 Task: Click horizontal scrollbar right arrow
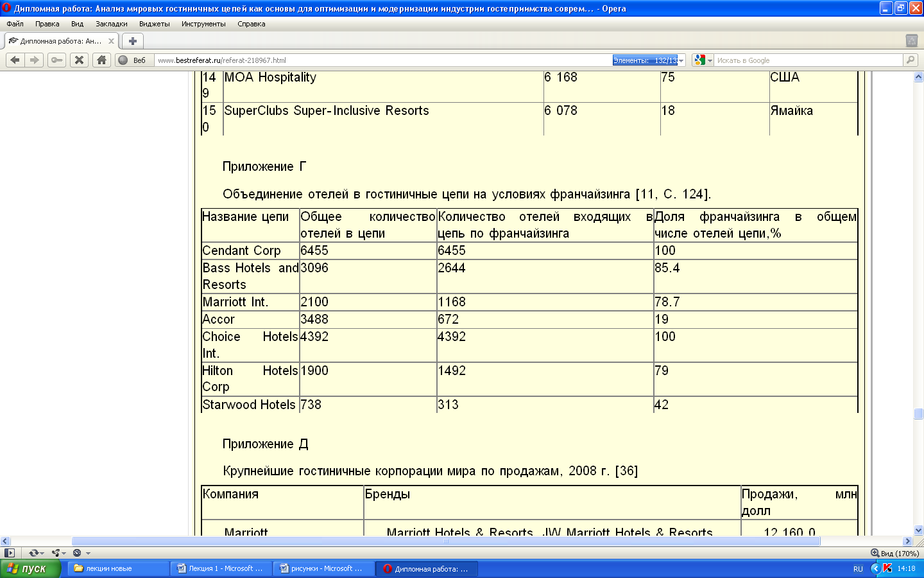[907, 541]
